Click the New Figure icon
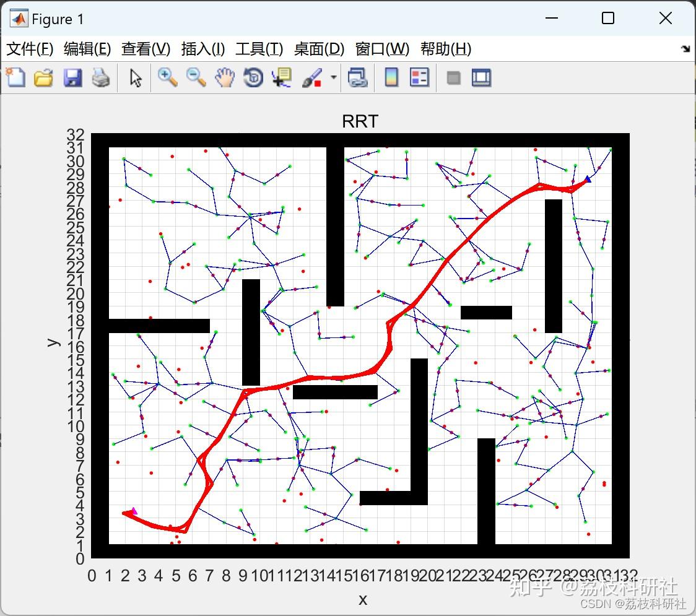This screenshot has height=616, width=696. point(15,77)
